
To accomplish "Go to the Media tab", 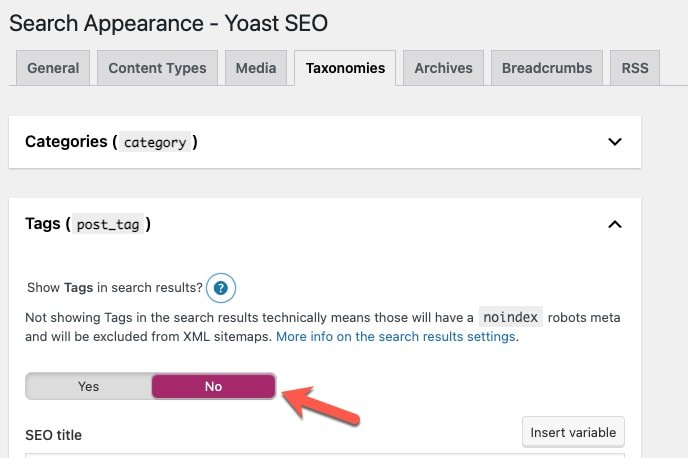I will pyautogui.click(x=256, y=68).
